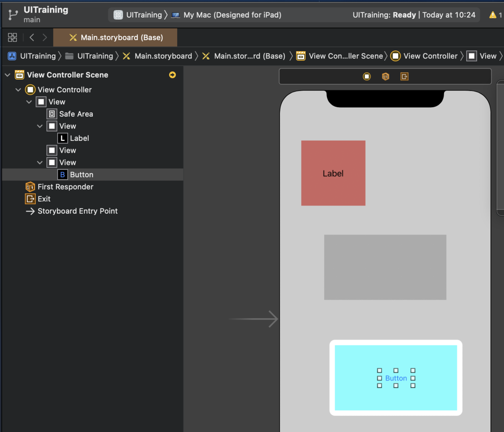Select Button in document outline
Viewport: 504px width, 432px height.
[92, 174]
